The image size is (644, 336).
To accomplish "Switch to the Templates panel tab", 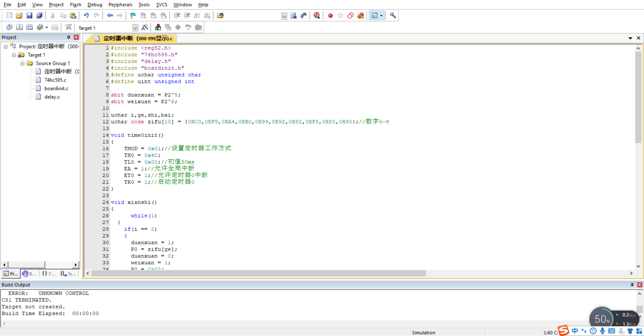I will tap(68, 274).
